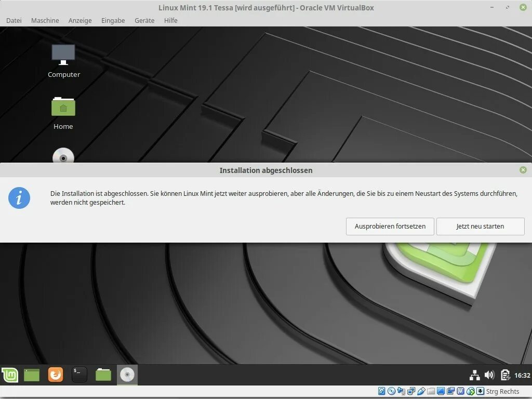Click the Jetzt neu starten button
Image resolution: width=532 pixels, height=399 pixels.
[x=480, y=227]
